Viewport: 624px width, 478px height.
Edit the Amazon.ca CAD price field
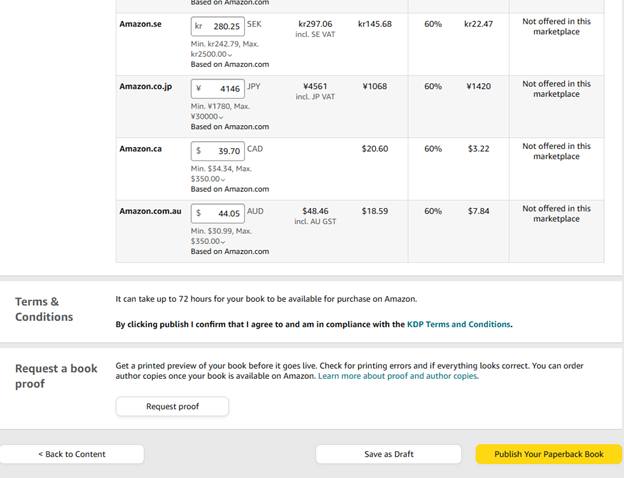click(218, 151)
